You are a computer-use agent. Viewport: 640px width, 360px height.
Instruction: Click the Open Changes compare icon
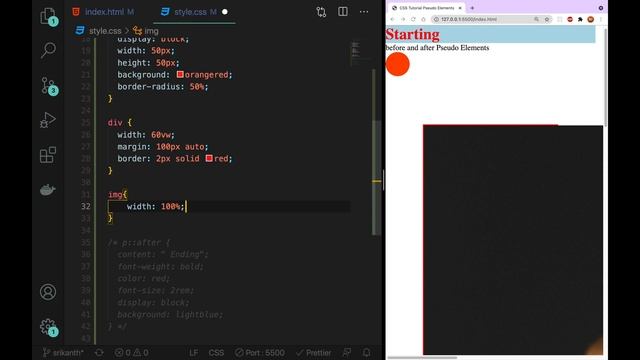click(x=321, y=12)
